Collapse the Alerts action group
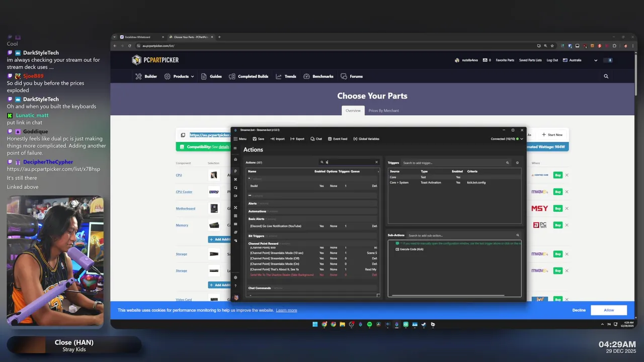644x362 pixels. (312, 204)
